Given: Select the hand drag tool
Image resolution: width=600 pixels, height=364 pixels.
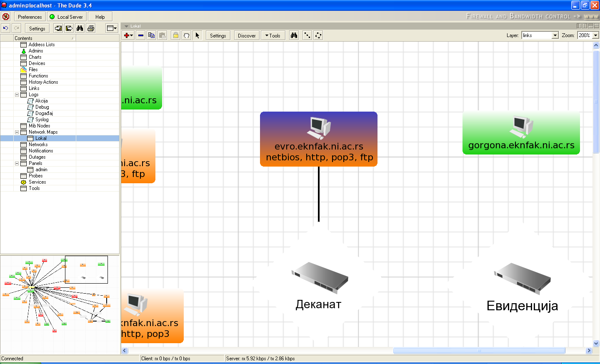Looking at the screenshot, I should click(187, 35).
